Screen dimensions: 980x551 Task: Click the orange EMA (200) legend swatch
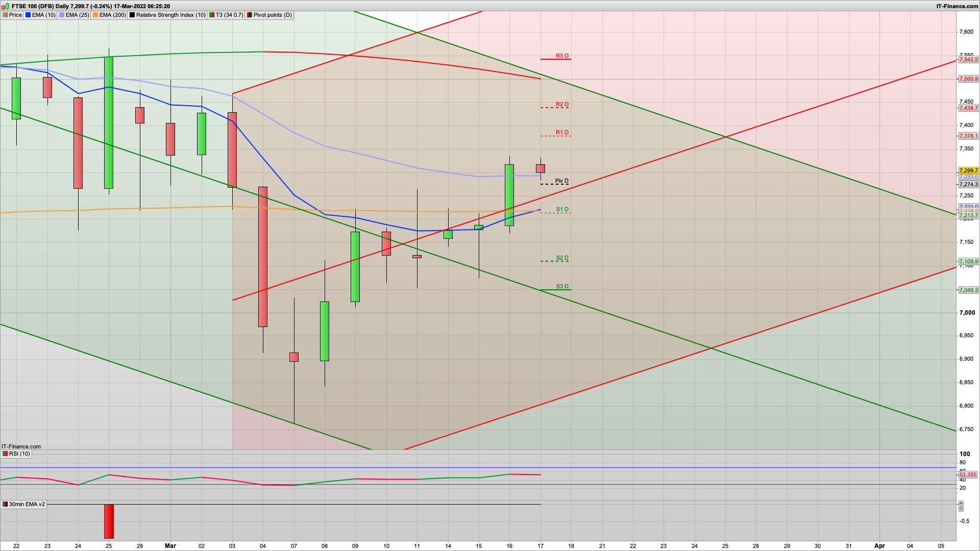[x=95, y=15]
